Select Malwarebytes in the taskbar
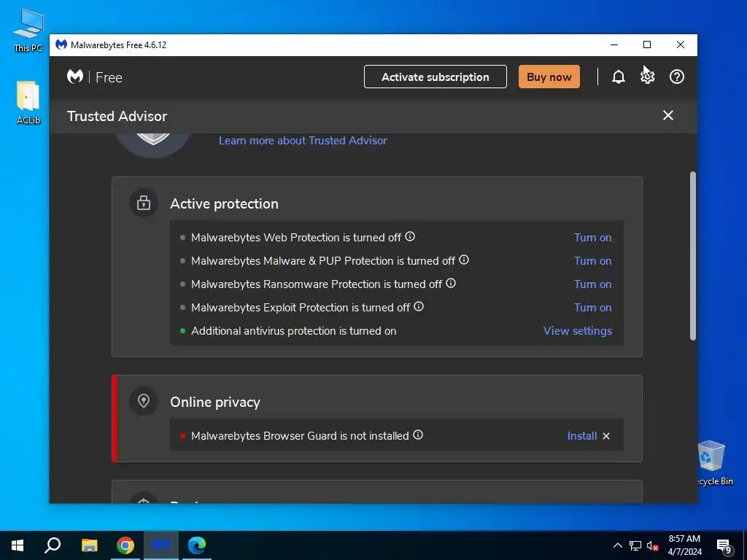 click(161, 545)
